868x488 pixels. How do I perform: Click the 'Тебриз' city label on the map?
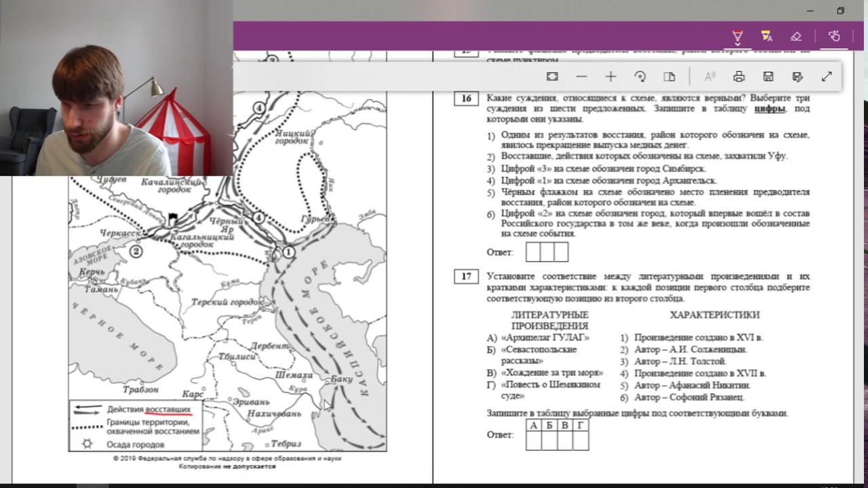click(285, 444)
